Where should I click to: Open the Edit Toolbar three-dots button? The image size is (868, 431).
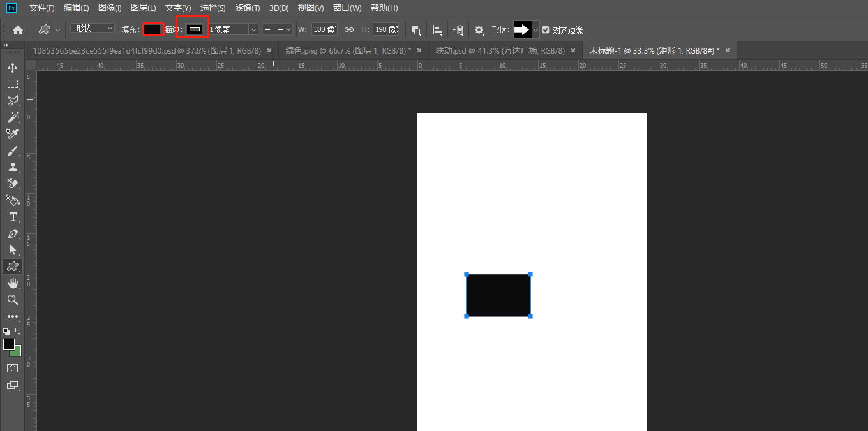point(13,316)
